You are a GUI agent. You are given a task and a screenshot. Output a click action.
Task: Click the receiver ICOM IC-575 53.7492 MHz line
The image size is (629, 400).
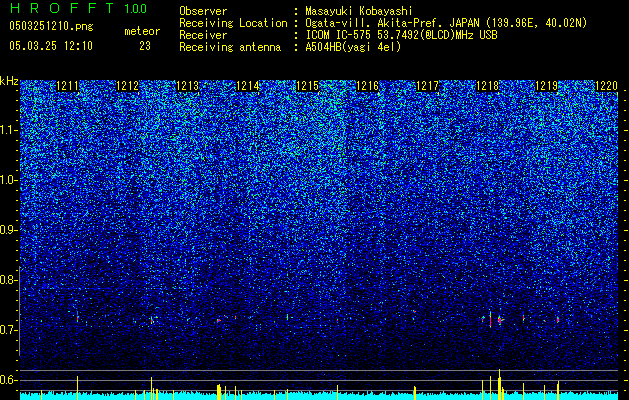click(x=401, y=35)
